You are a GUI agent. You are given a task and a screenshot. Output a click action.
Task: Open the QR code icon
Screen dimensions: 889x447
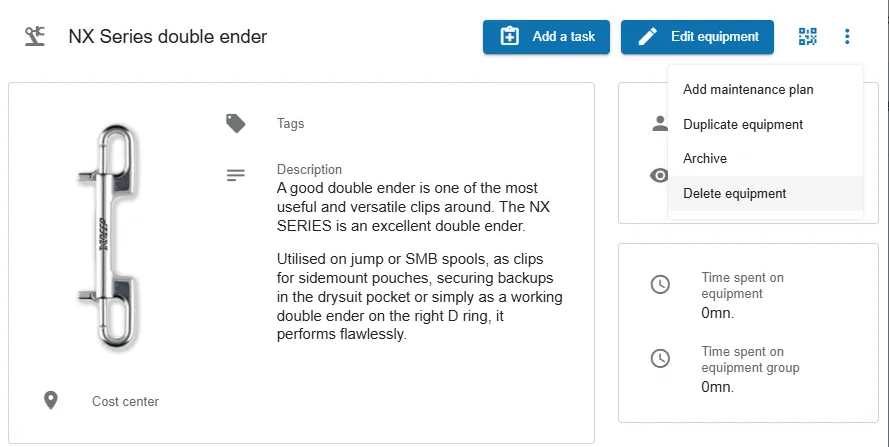pos(807,37)
